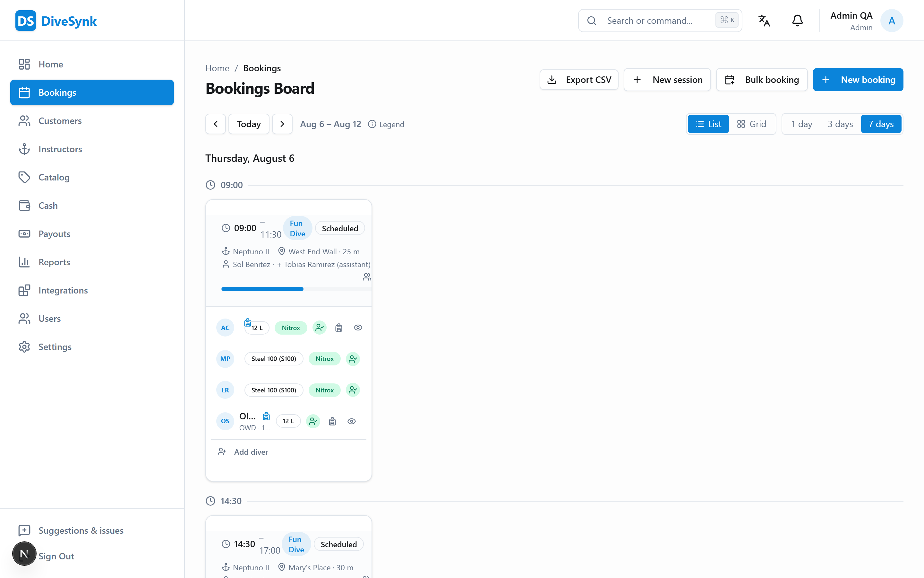Screen dimensions: 924x578
Task: Show the Legend info
Action: [x=386, y=124]
